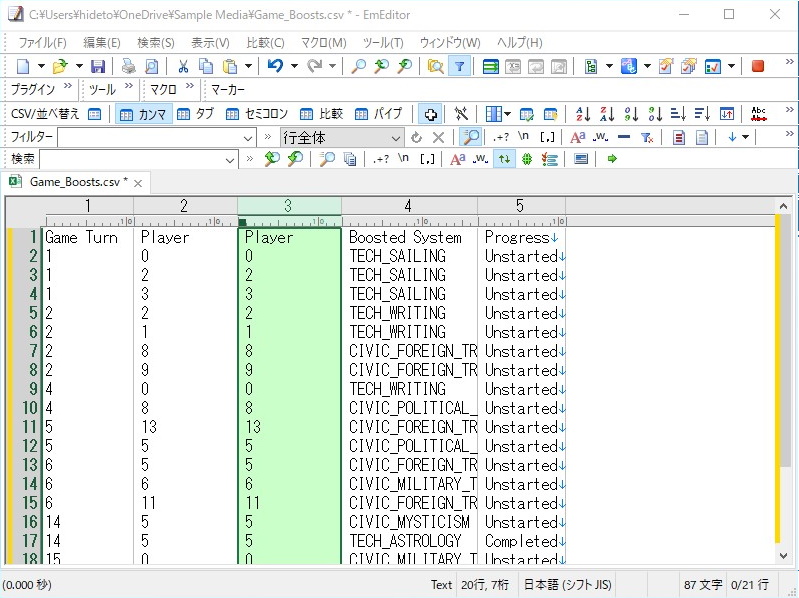The width and height of the screenshot is (799, 598).
Task: Click the Copy icon
Action: pyautogui.click(x=206, y=66)
